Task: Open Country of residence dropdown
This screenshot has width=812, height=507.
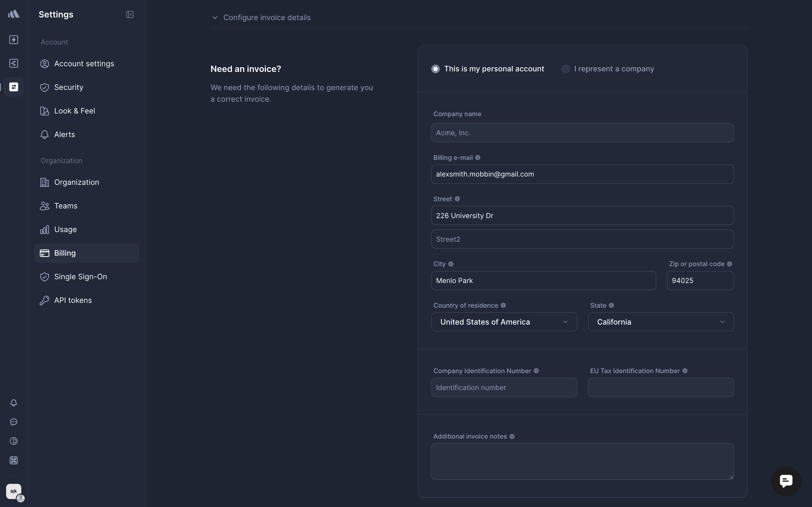Action: pyautogui.click(x=504, y=322)
